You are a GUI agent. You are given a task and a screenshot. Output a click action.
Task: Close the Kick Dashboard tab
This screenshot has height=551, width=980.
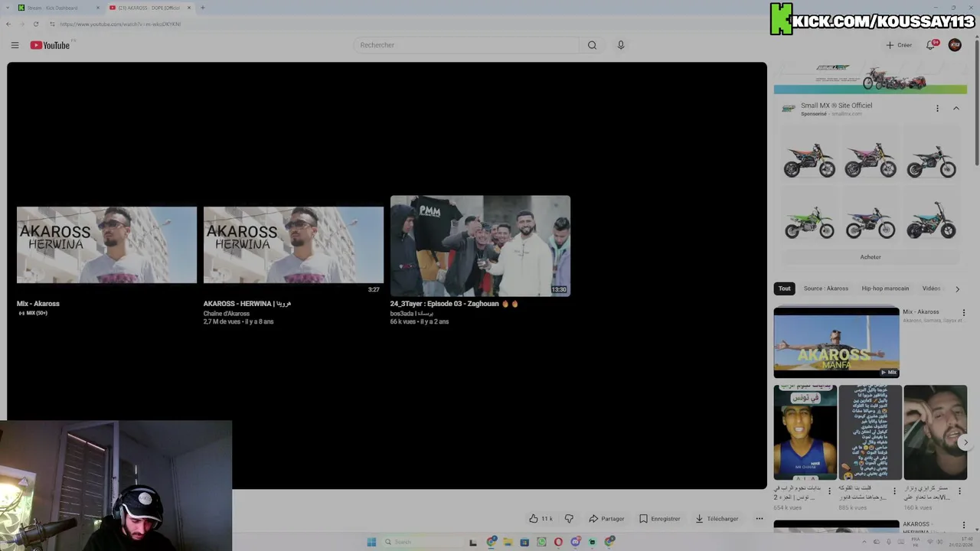click(98, 8)
